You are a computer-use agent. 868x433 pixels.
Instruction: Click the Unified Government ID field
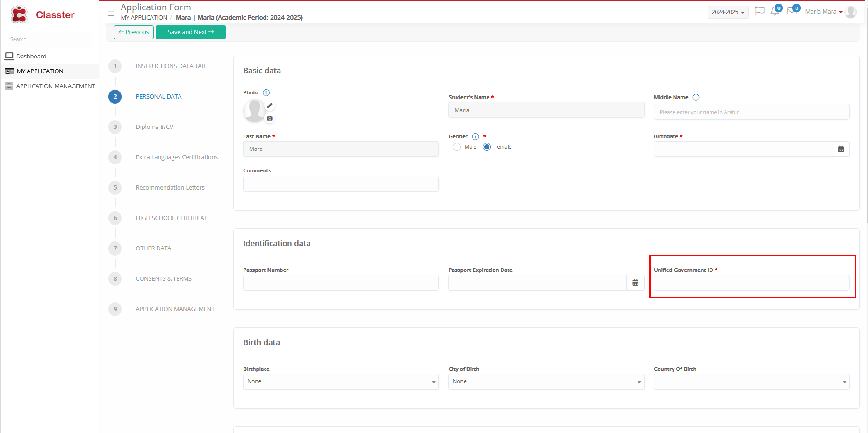tap(751, 283)
